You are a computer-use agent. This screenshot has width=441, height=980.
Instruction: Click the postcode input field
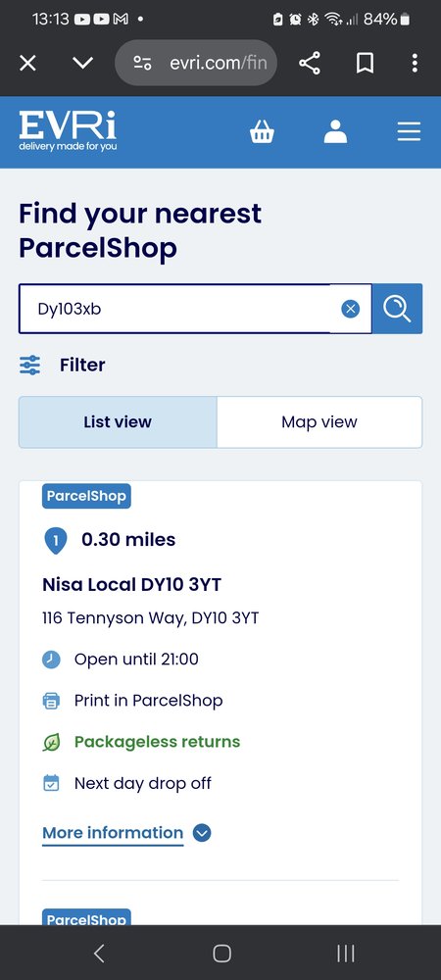174,309
